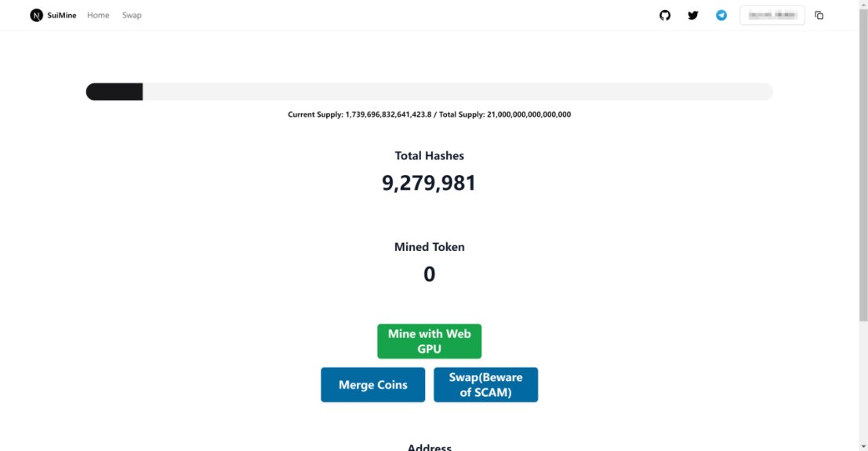Click the SuiMine brand name
The image size is (868, 451).
(x=62, y=16)
